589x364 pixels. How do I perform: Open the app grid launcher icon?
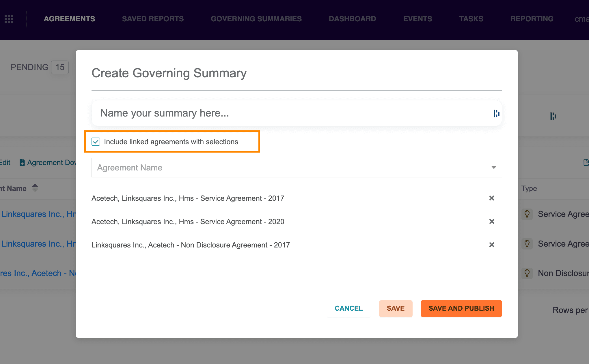tap(9, 19)
